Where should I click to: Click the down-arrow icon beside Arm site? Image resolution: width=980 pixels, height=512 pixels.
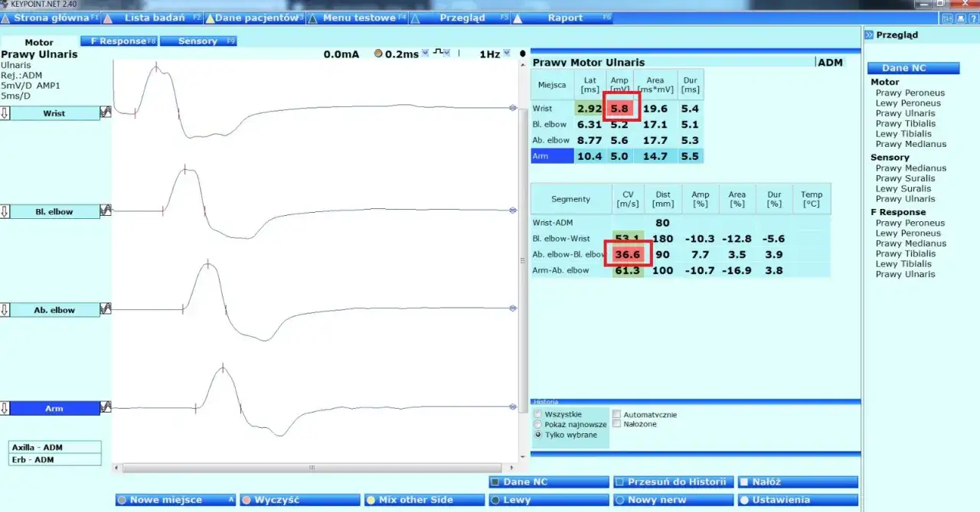click(5, 408)
